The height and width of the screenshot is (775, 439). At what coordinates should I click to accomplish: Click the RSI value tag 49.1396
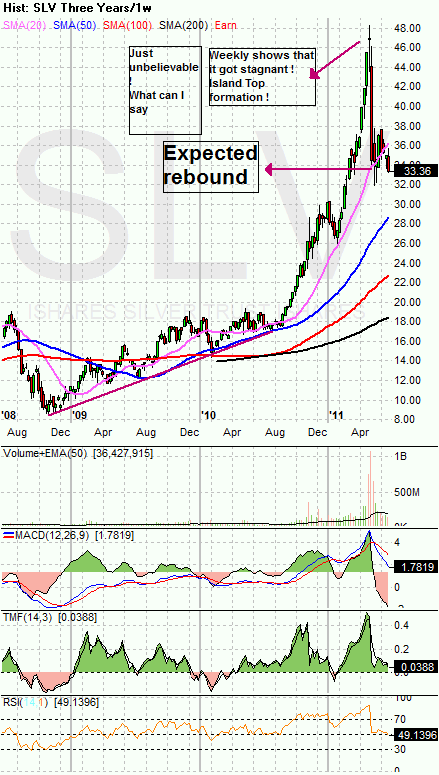(x=415, y=735)
